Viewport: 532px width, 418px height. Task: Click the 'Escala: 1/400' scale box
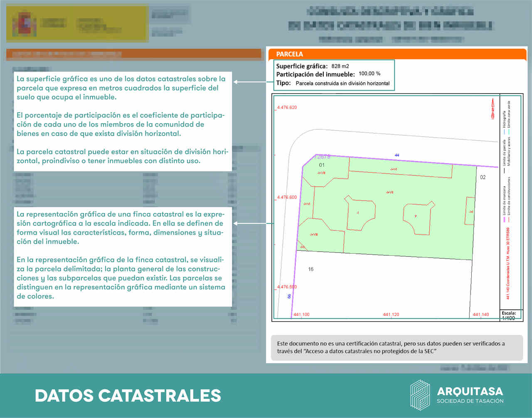point(511,315)
